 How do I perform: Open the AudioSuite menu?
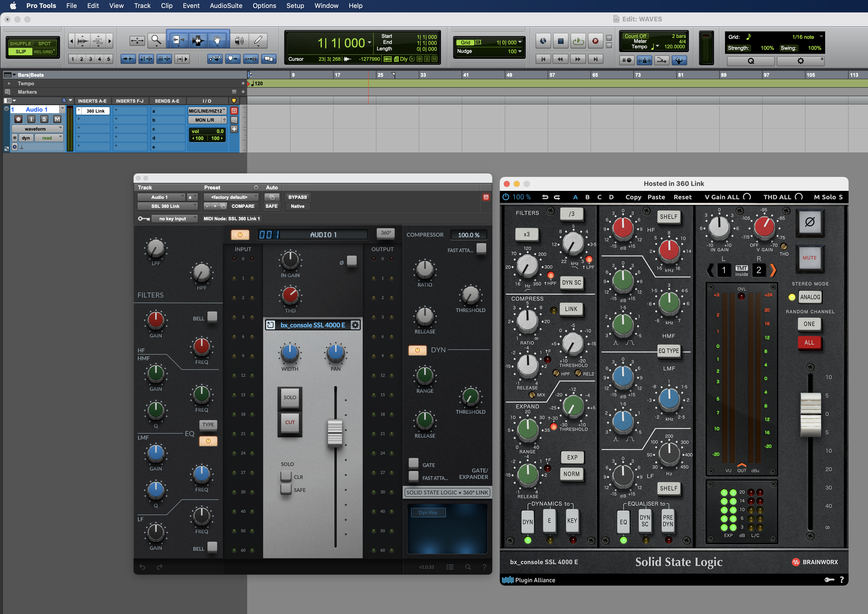[226, 6]
